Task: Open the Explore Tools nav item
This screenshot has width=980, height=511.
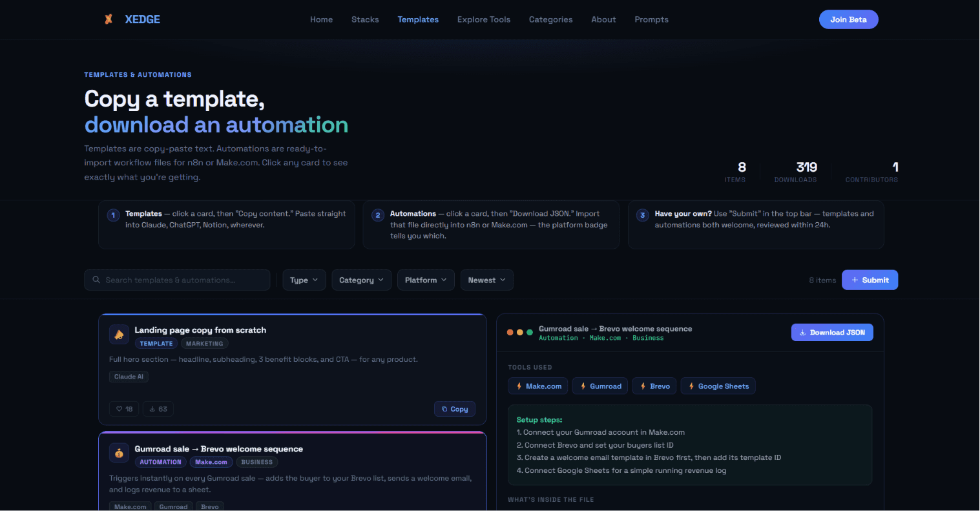Action: [484, 19]
